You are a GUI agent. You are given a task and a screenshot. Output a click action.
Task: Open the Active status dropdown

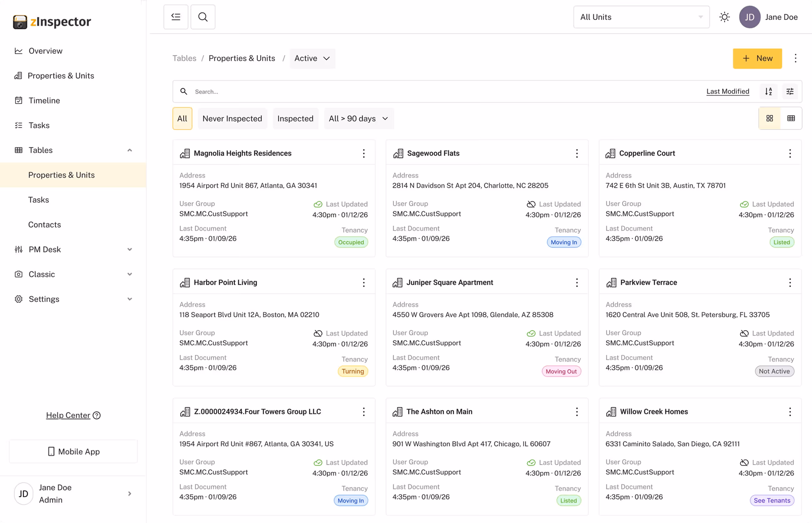tap(312, 58)
